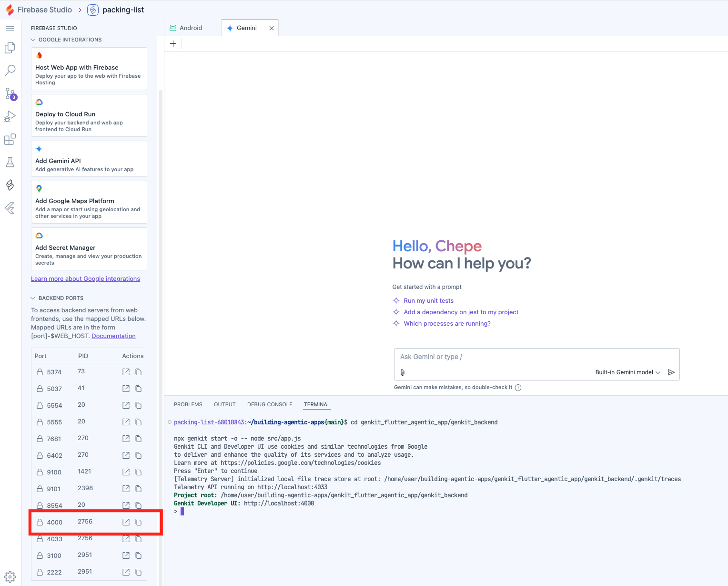Viewport: 728px width, 586px height.
Task: Open the hamburger menu in the activity bar
Action: (x=10, y=28)
